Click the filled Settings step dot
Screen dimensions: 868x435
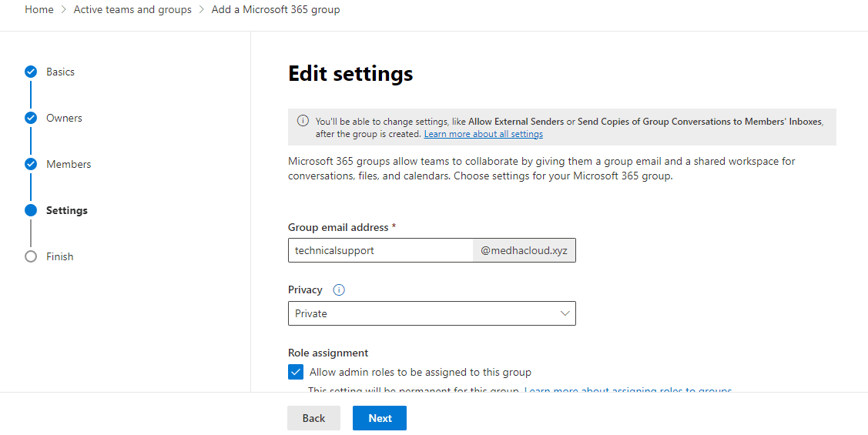pos(31,210)
